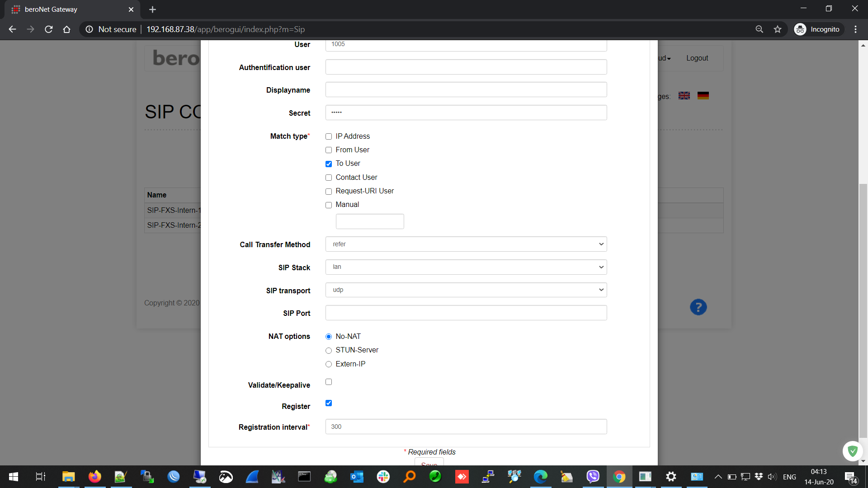Viewport: 868px width, 488px height.
Task: Select STUN-Server NAT option
Action: click(329, 351)
